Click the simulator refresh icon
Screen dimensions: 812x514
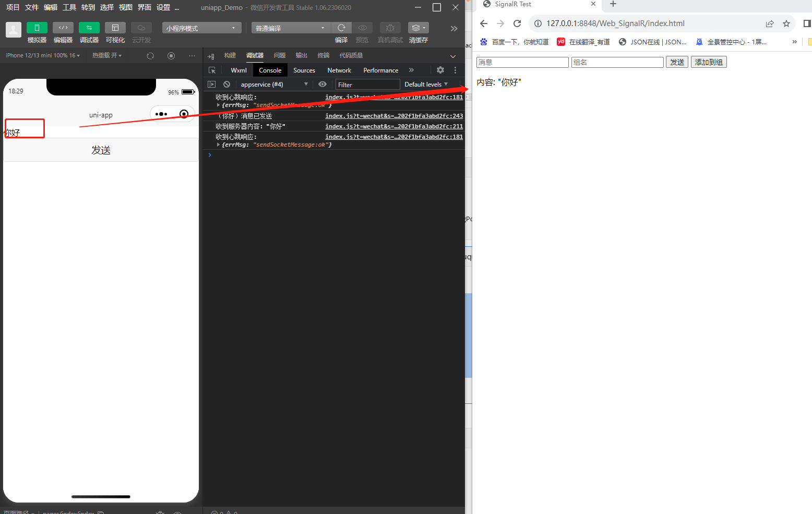point(150,55)
